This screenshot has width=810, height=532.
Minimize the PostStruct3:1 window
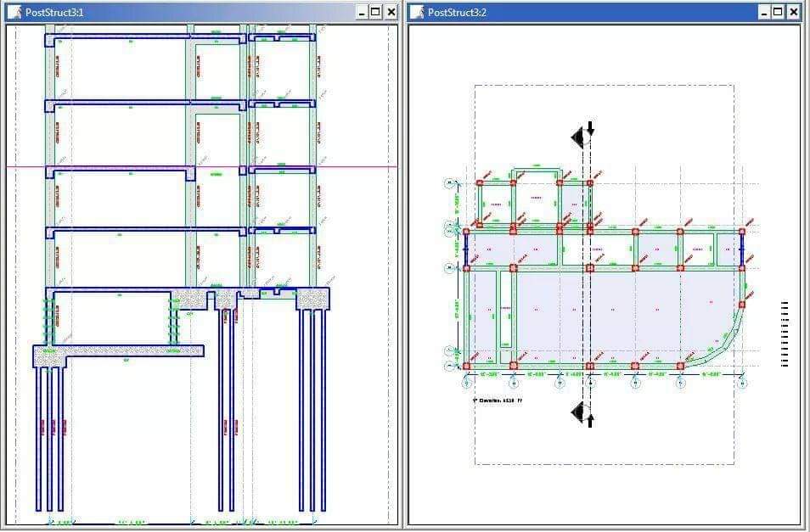pyautogui.click(x=362, y=12)
